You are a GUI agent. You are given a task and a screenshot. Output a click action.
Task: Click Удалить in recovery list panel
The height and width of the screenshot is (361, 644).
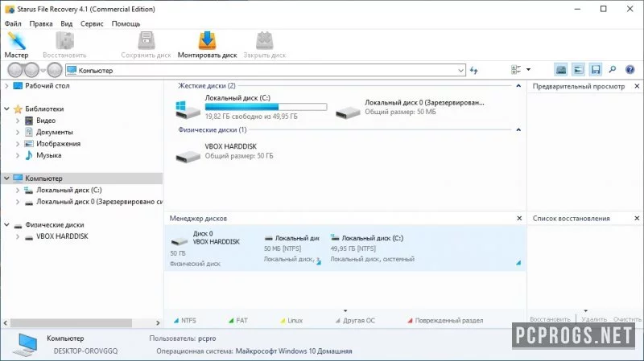(x=594, y=319)
